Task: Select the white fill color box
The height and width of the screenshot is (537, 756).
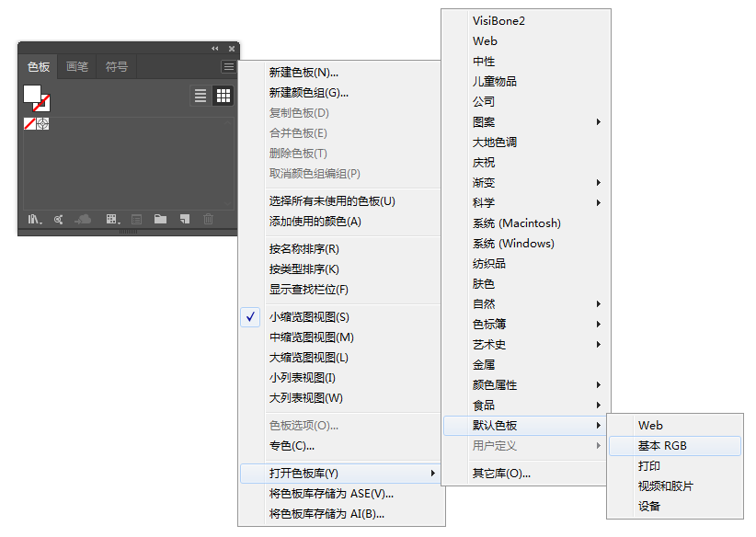Action: coord(32,94)
